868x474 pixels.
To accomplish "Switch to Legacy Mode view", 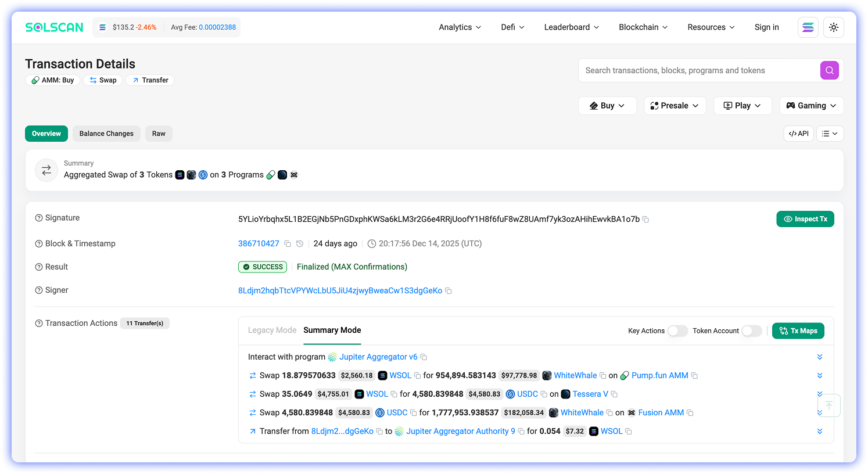I will [272, 330].
